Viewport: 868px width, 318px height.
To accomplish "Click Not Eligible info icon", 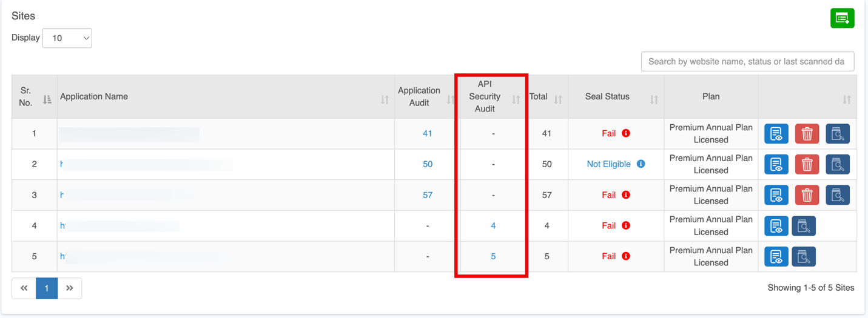I will coord(641,164).
